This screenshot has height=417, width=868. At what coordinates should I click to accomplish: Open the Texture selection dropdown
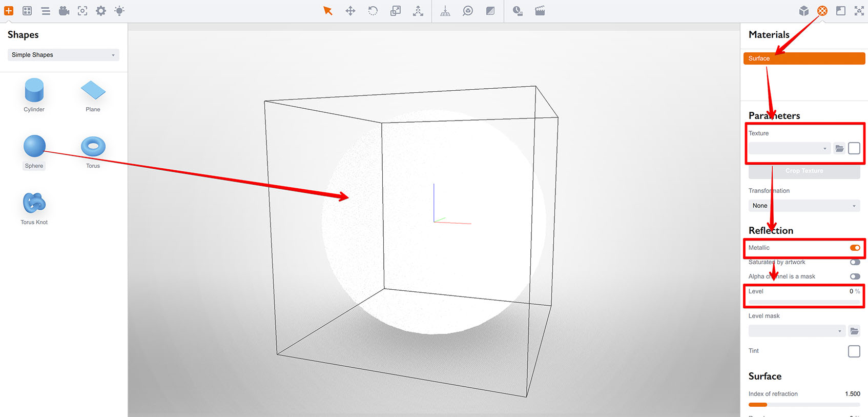(789, 149)
